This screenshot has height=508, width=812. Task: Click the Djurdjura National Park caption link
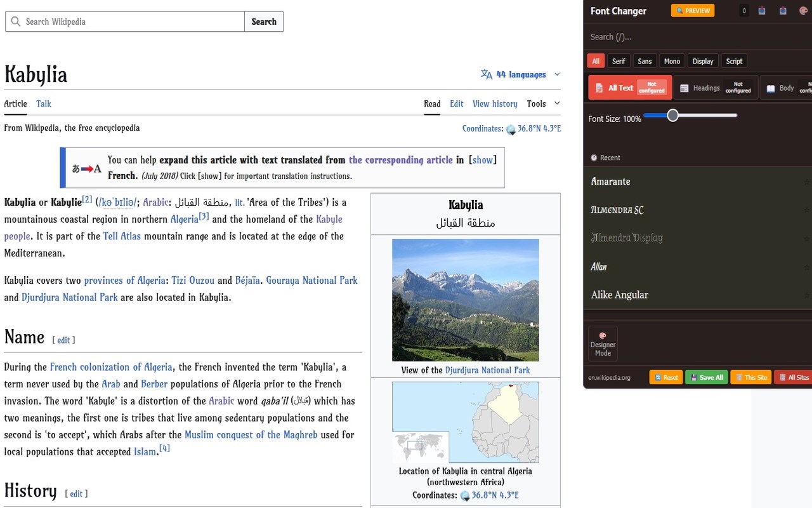coord(487,370)
